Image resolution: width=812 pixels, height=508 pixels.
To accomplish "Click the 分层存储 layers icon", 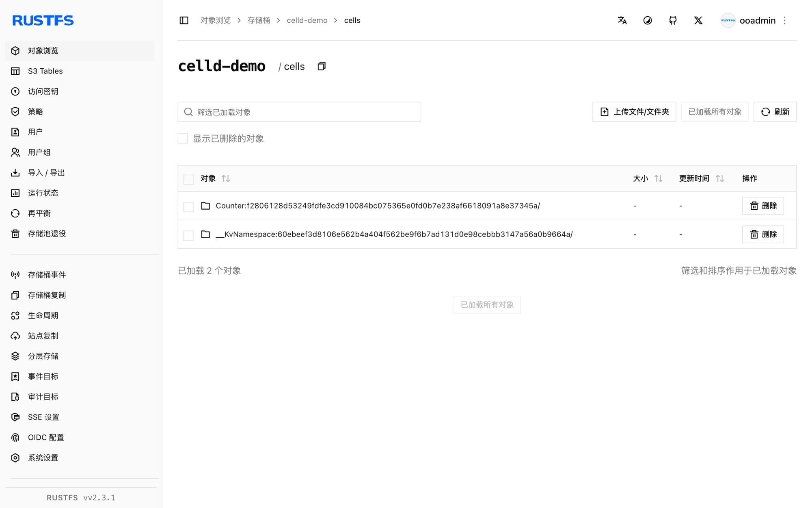I will point(15,356).
